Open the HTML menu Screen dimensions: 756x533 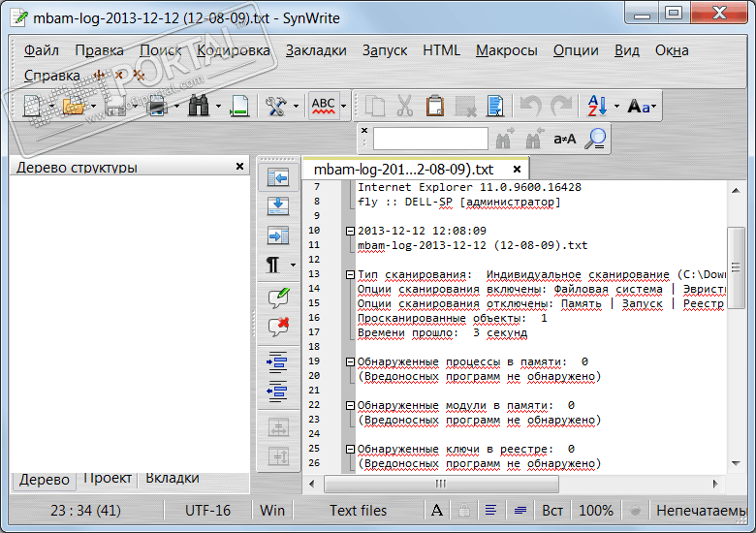[441, 50]
